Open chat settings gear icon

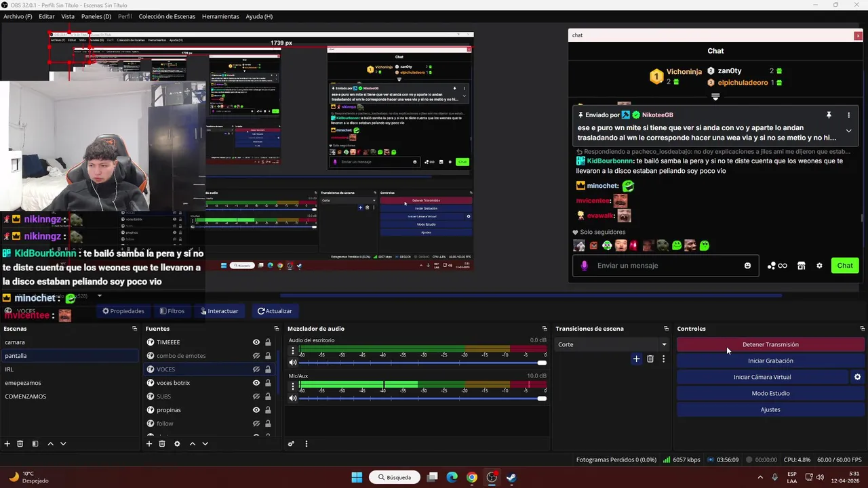pos(819,266)
